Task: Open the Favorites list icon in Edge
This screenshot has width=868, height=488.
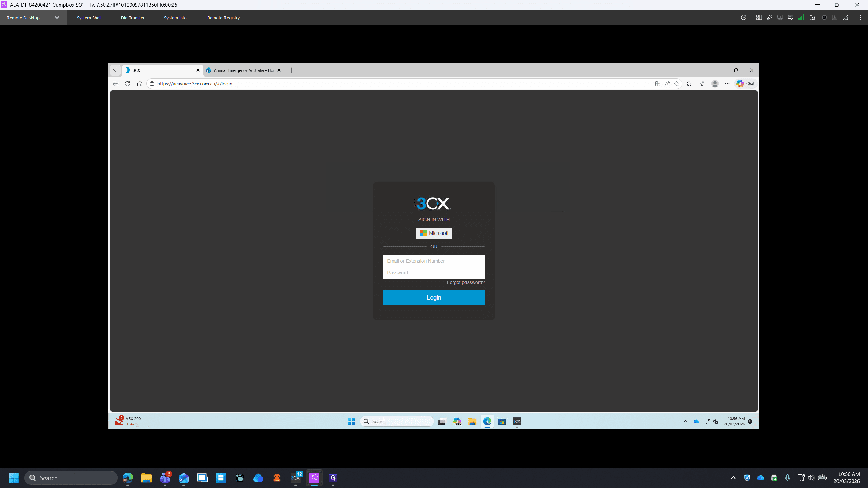Action: [703, 84]
